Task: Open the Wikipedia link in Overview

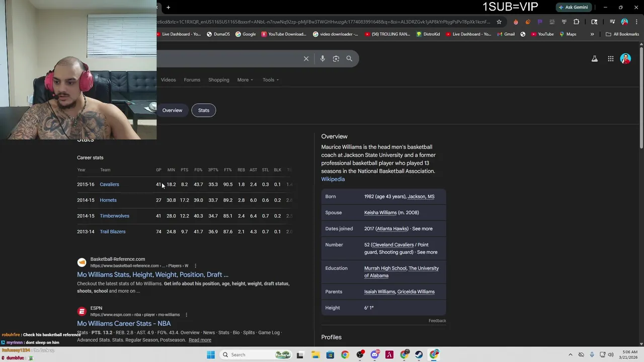Action: (333, 179)
